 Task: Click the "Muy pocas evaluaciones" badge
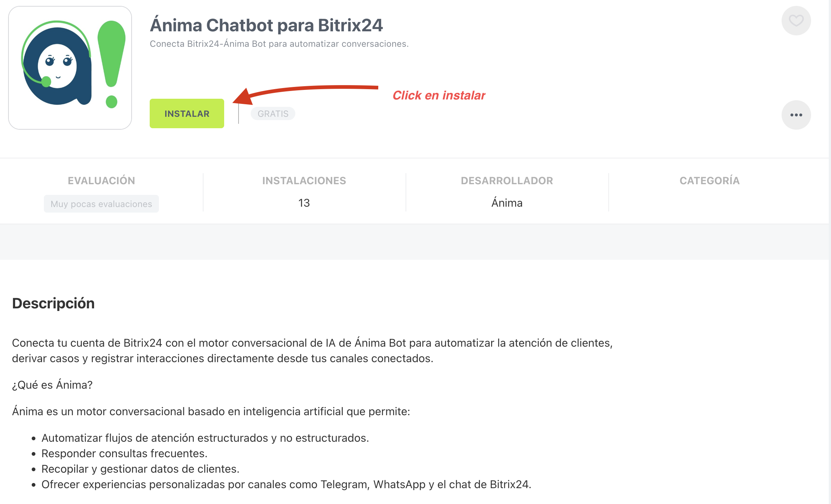click(101, 204)
